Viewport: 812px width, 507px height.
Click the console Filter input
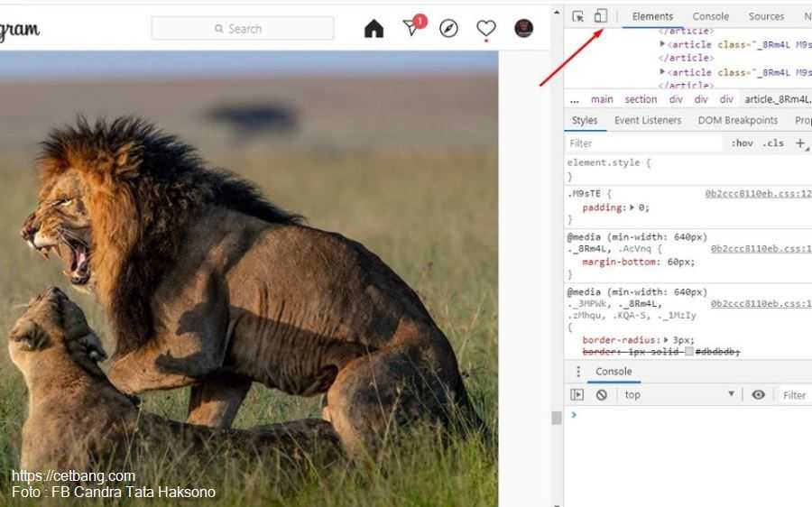coord(795,395)
